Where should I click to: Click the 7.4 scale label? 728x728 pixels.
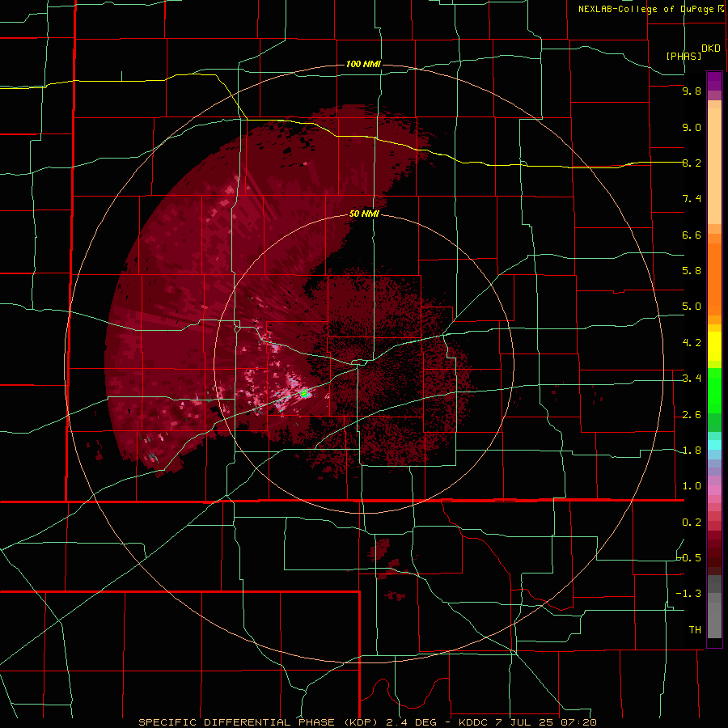(x=692, y=199)
